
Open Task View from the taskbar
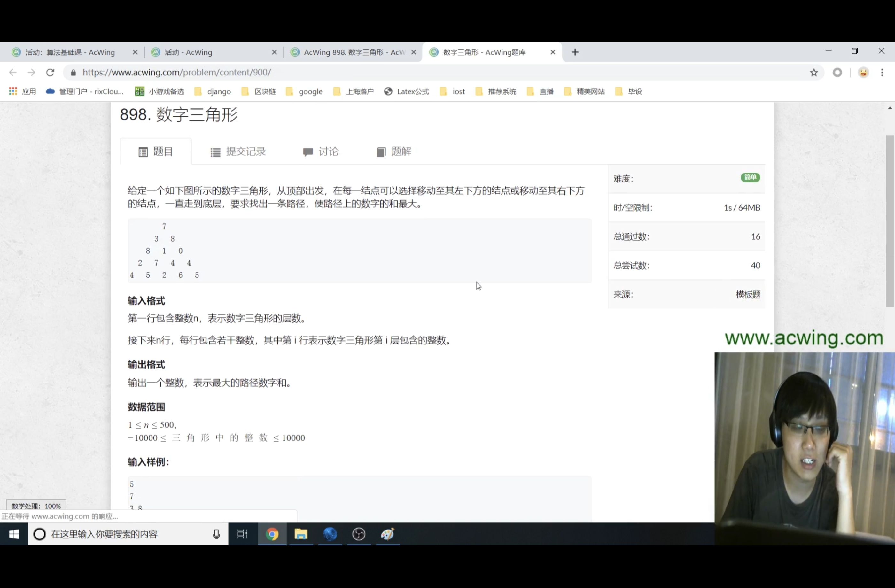click(243, 534)
